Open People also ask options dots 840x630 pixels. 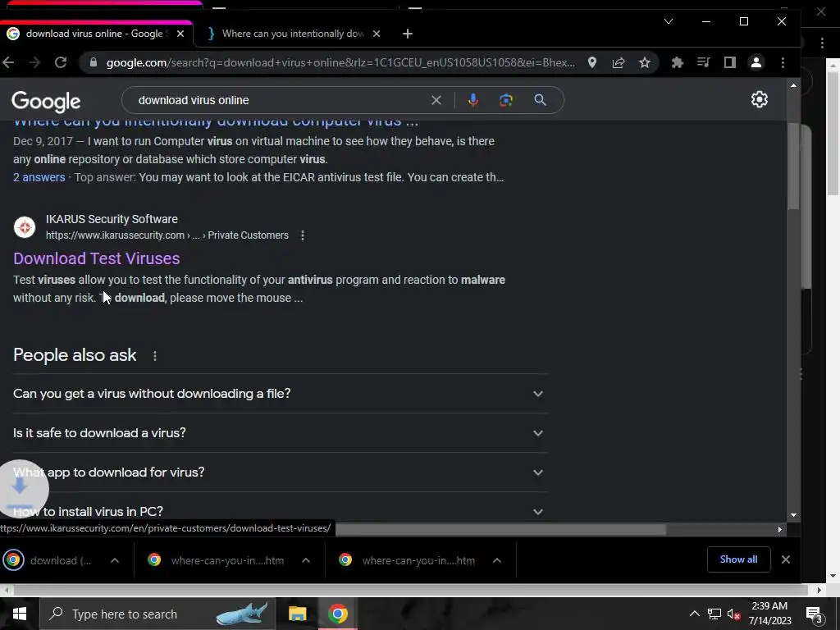tap(155, 356)
